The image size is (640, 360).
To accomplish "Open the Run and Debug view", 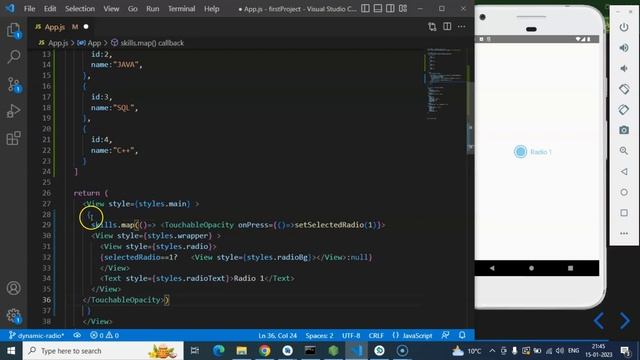I will [13, 111].
